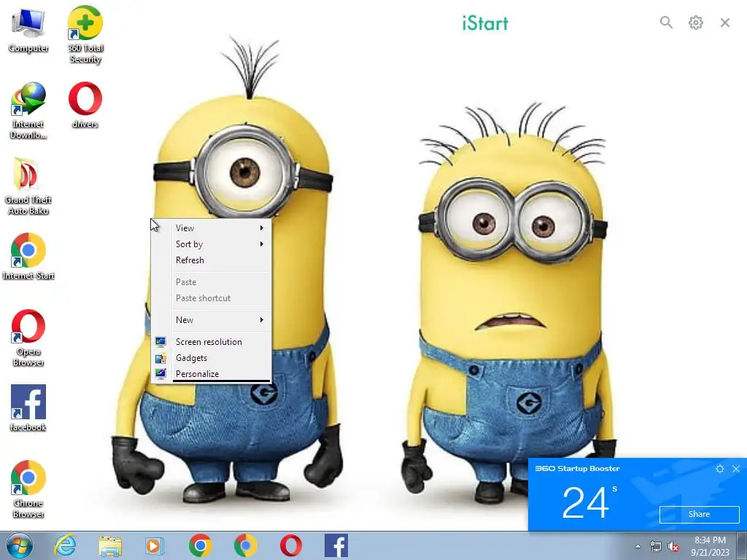747x560 pixels.
Task: Click the '360 Startup Booster' title text
Action: tap(578, 469)
